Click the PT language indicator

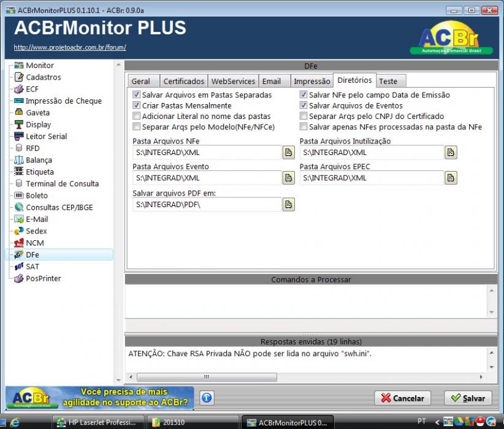422,421
